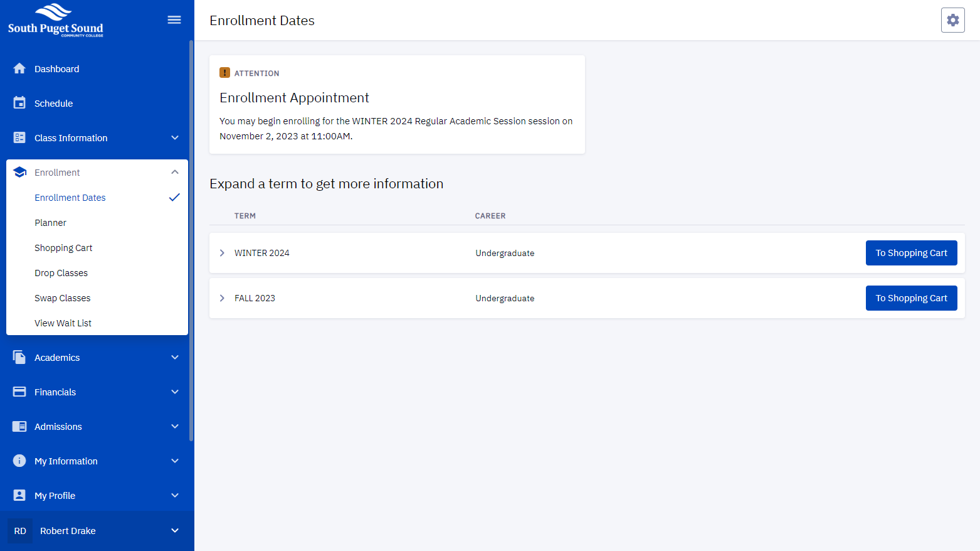The width and height of the screenshot is (980, 551).
Task: Expand the Financials dropdown
Action: tap(174, 392)
